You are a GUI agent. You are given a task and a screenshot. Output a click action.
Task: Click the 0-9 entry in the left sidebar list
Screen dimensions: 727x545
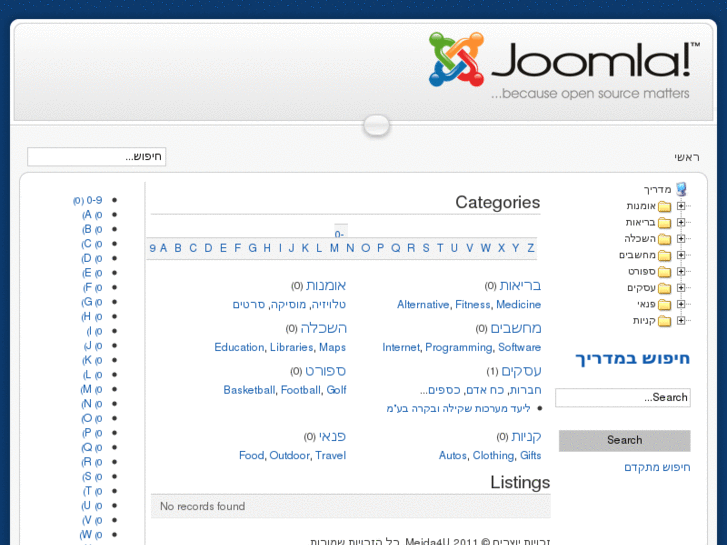click(x=88, y=200)
